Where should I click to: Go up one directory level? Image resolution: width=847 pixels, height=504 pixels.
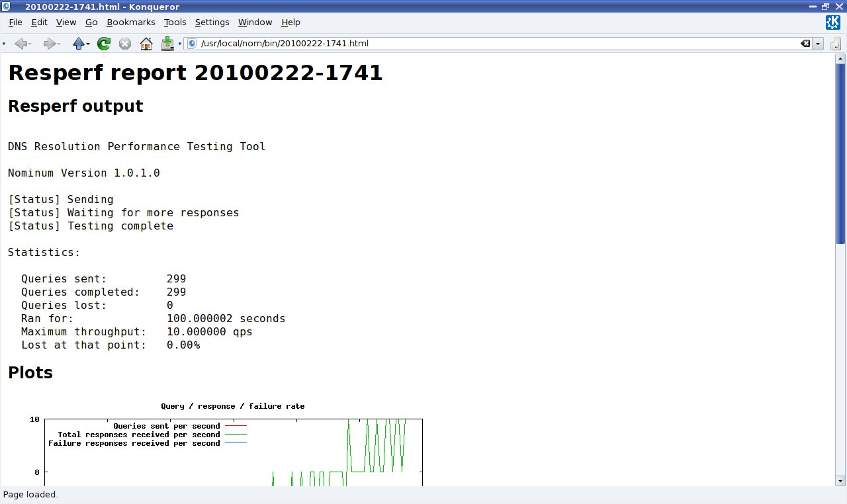pos(78,44)
